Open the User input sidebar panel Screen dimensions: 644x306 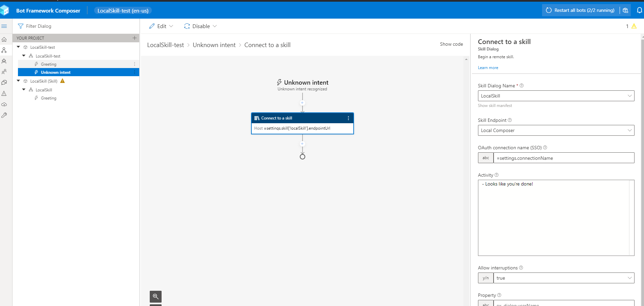point(4,71)
